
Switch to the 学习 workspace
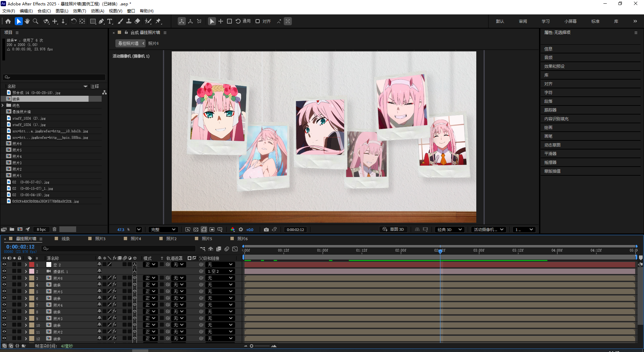pos(545,21)
